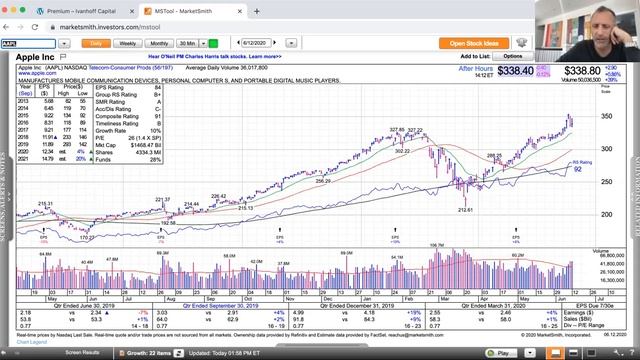Click the EPS marker near late April

pyautogui.click(x=516, y=231)
